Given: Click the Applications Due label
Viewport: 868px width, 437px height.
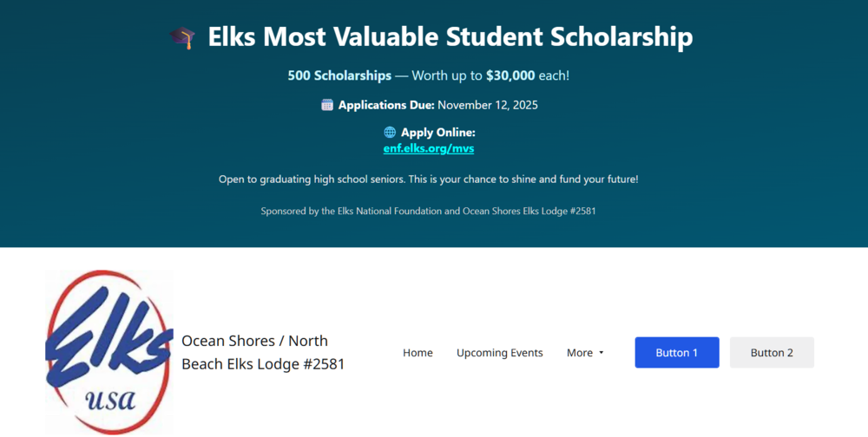Looking at the screenshot, I should (x=386, y=105).
